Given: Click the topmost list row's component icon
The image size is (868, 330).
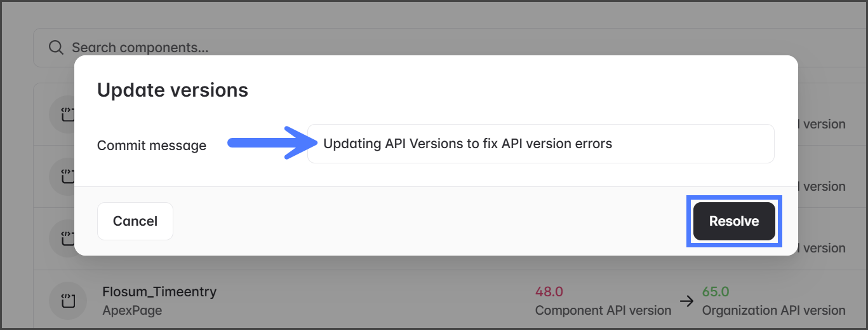Looking at the screenshot, I should click(x=63, y=115).
